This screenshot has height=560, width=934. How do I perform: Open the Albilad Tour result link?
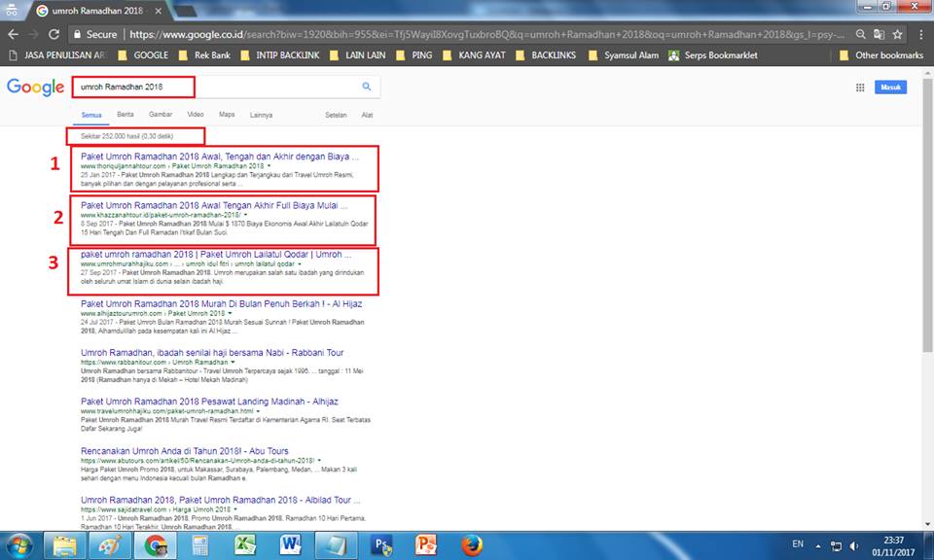[x=221, y=500]
